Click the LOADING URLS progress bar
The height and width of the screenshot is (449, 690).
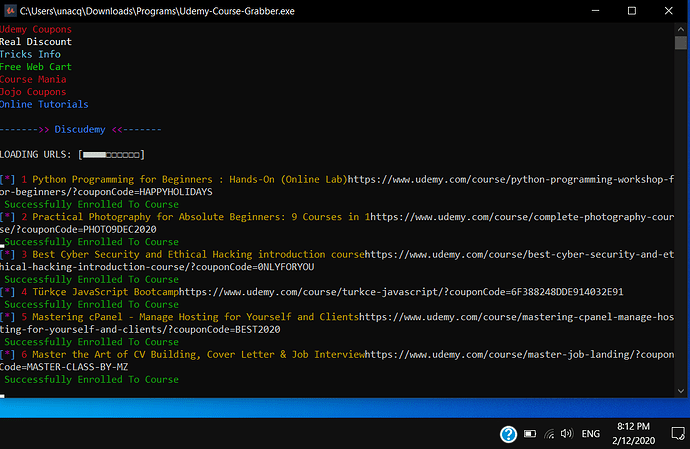(111, 155)
